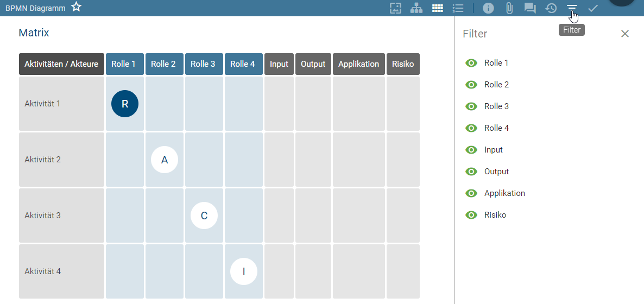Mark diagram as favorite with star

(x=77, y=7)
